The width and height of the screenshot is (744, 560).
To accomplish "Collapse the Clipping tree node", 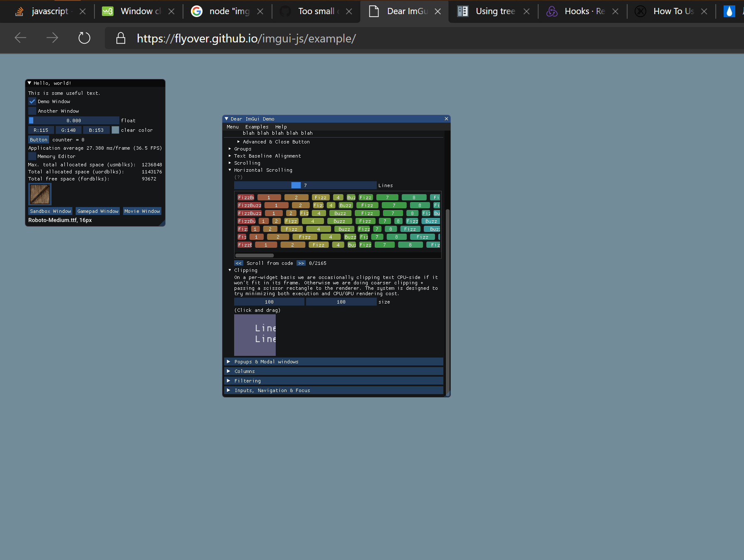I will [x=243, y=270].
